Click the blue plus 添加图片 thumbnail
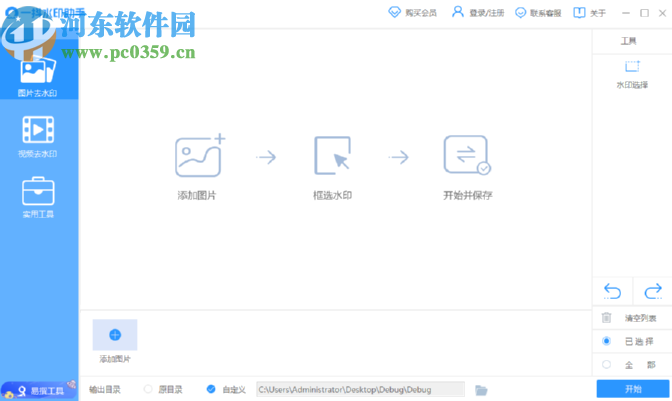The image size is (672, 401). click(115, 335)
